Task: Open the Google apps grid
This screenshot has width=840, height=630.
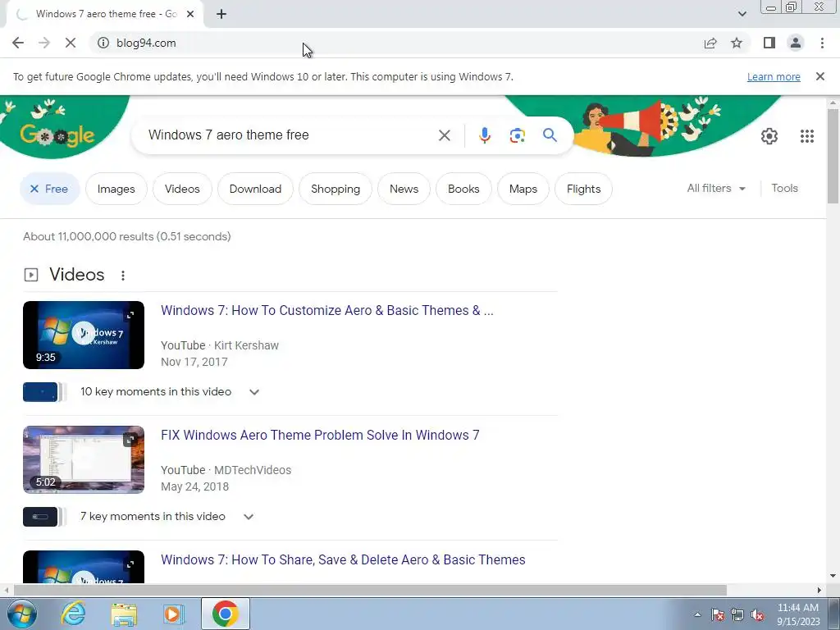Action: (807, 136)
